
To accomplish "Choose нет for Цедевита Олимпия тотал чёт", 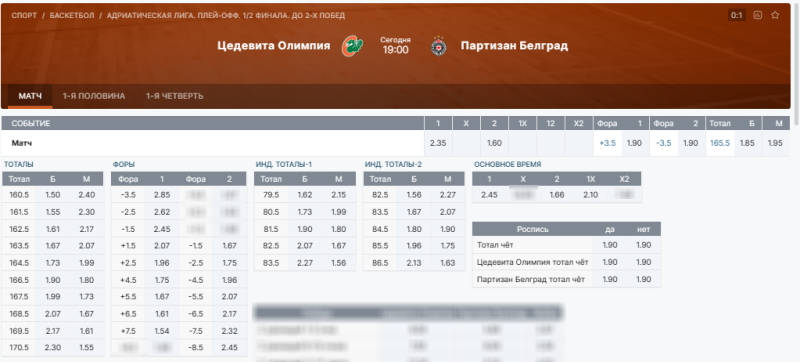I will pos(644,262).
